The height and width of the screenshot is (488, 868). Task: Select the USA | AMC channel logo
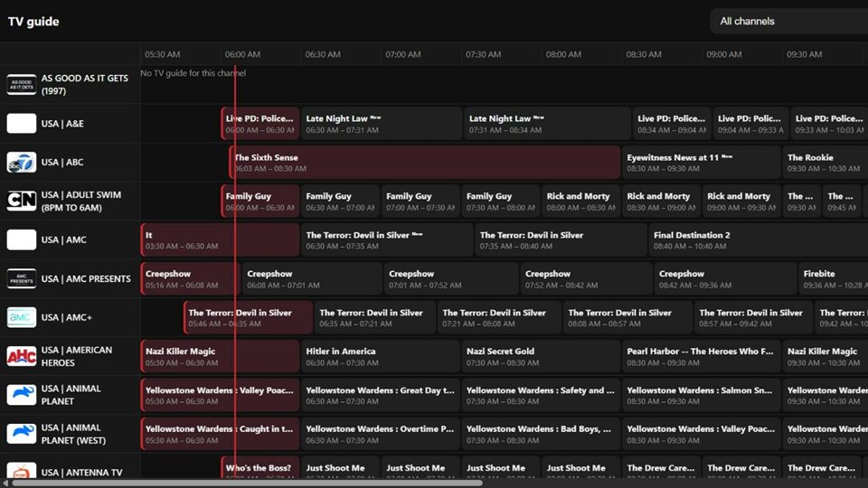pos(22,239)
